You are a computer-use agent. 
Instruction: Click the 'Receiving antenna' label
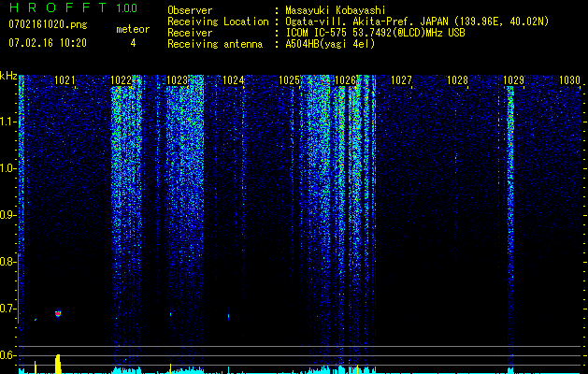[215, 44]
